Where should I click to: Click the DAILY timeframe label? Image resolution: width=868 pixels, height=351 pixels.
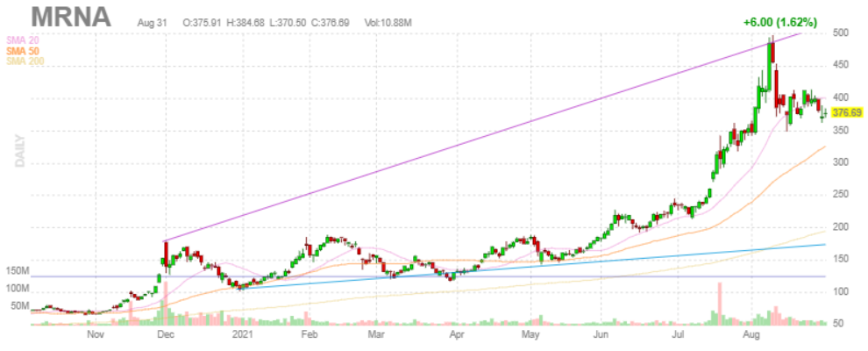click(x=20, y=149)
